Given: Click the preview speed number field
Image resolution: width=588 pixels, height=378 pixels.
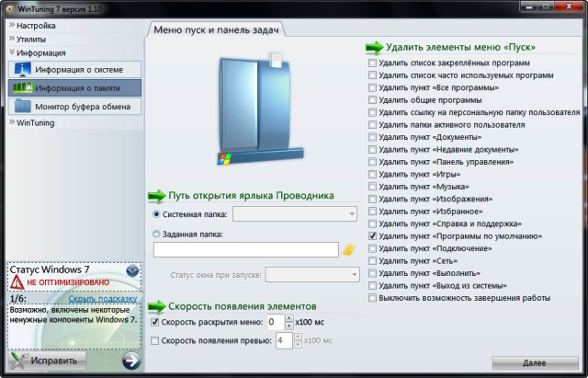Looking at the screenshot, I should point(284,341).
